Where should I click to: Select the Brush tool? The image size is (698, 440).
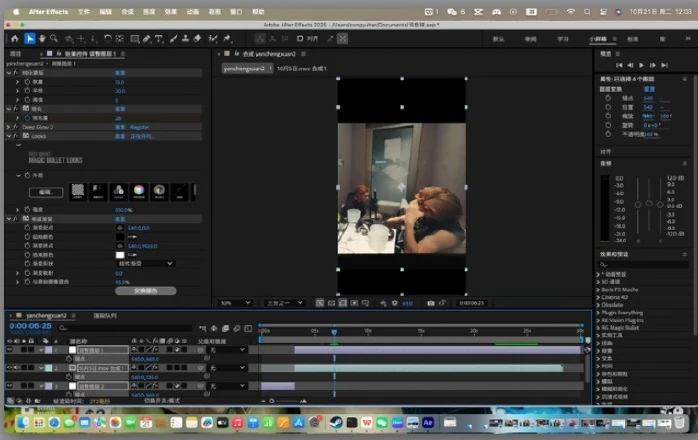click(174, 39)
